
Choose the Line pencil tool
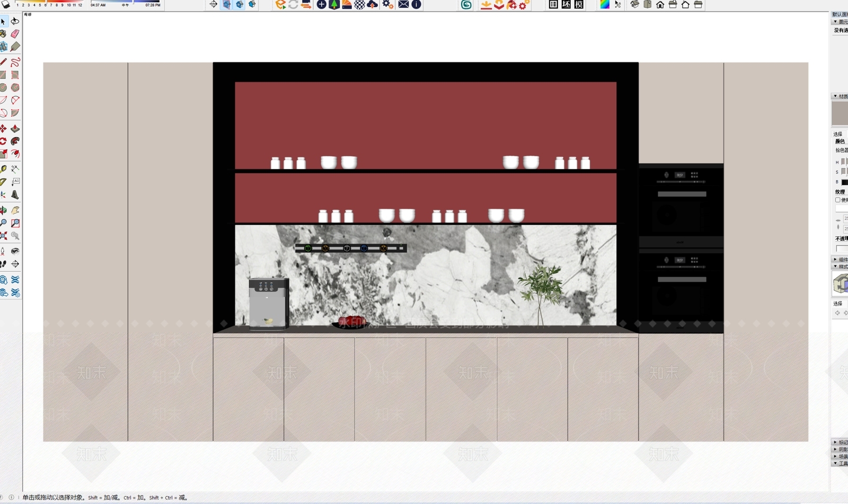[3, 62]
